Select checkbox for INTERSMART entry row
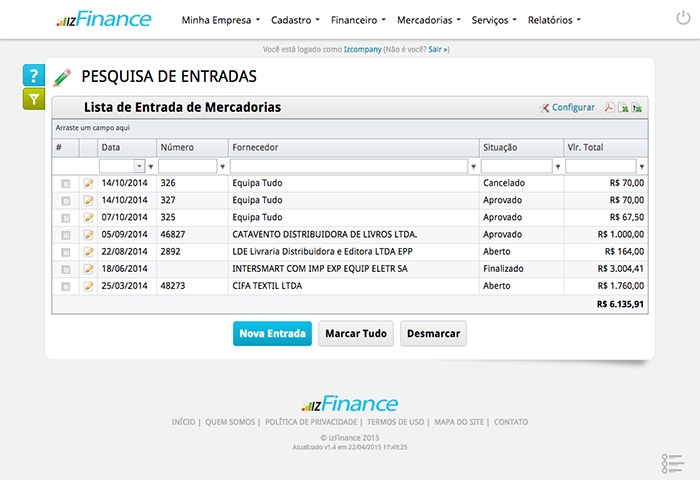The width and height of the screenshot is (700, 480). pyautogui.click(x=66, y=269)
